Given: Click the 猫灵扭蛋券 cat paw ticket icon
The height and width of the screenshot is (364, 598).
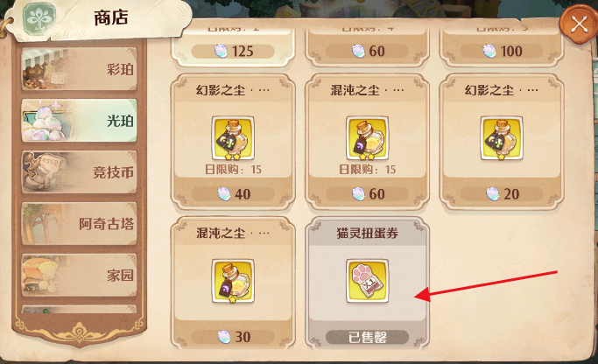Looking at the screenshot, I should tap(367, 281).
